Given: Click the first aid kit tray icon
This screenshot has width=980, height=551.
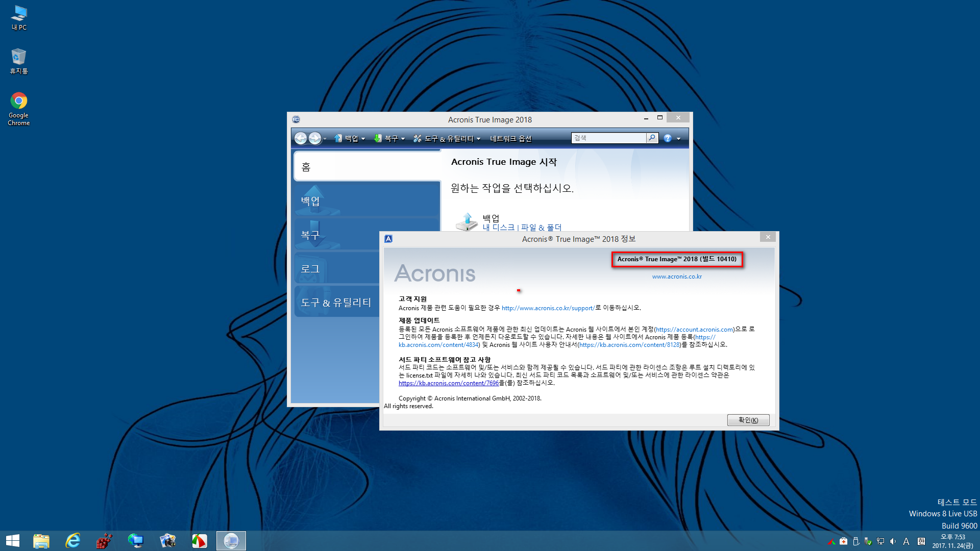Looking at the screenshot, I should (843, 541).
